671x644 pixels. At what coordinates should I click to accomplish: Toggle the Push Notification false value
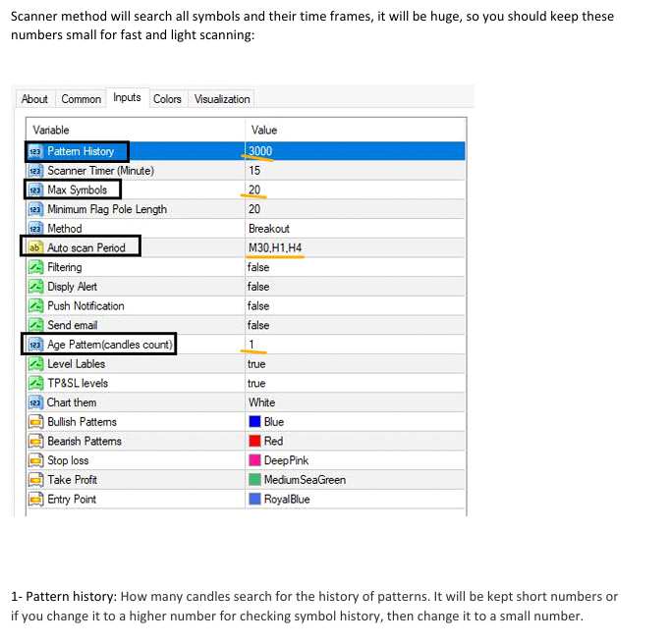coord(258,306)
